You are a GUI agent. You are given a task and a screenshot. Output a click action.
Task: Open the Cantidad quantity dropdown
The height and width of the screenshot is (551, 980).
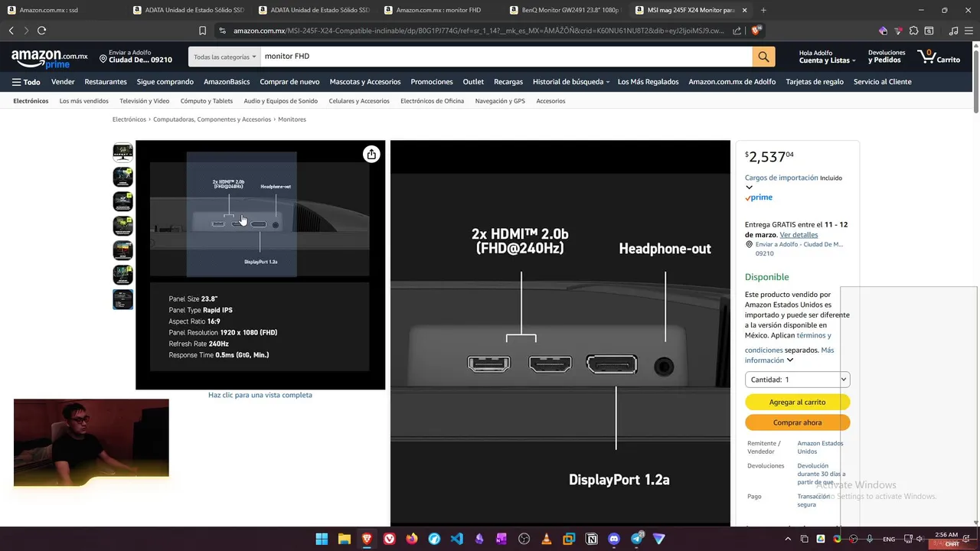coord(797,380)
